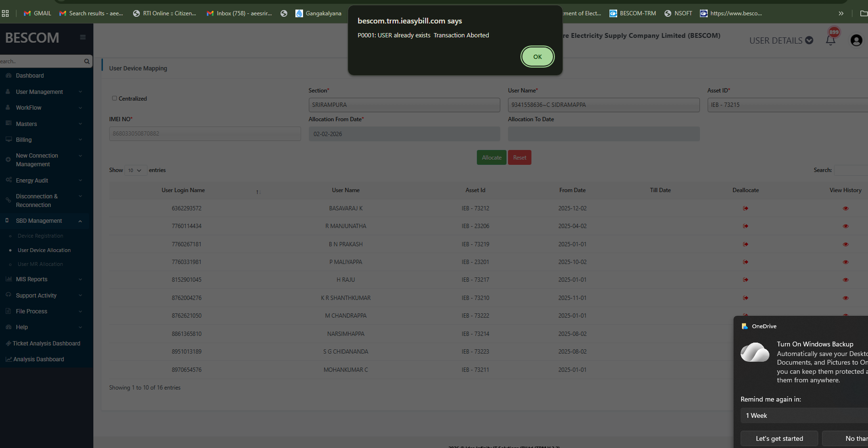Deallocate the device for P MALIYAPPA
This screenshot has height=448, width=868.
[745, 262]
